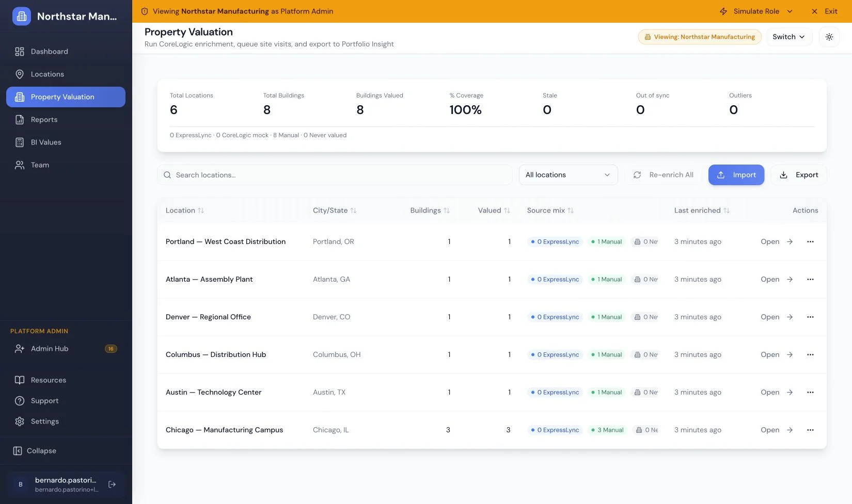852x504 pixels.
Task: Expand the Simulate Role dropdown
Action: coord(756,11)
